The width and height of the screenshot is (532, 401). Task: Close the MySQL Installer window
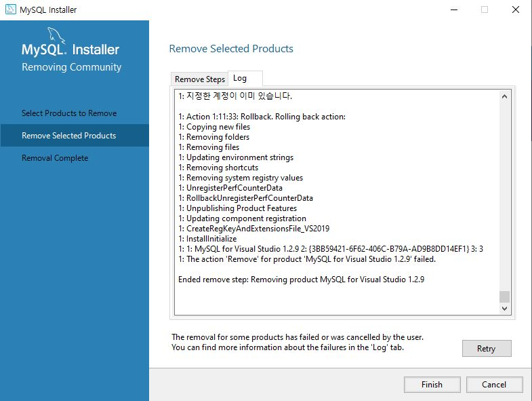(515, 9)
